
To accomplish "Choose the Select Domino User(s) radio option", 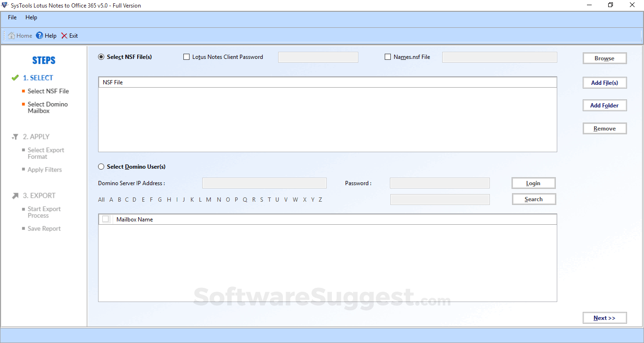I will pos(101,166).
